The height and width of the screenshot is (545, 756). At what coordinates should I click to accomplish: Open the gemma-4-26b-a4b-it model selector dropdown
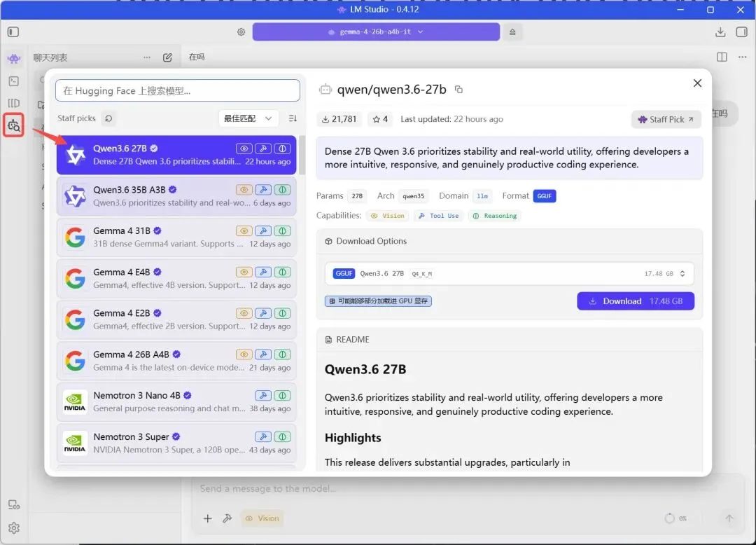[x=376, y=32]
